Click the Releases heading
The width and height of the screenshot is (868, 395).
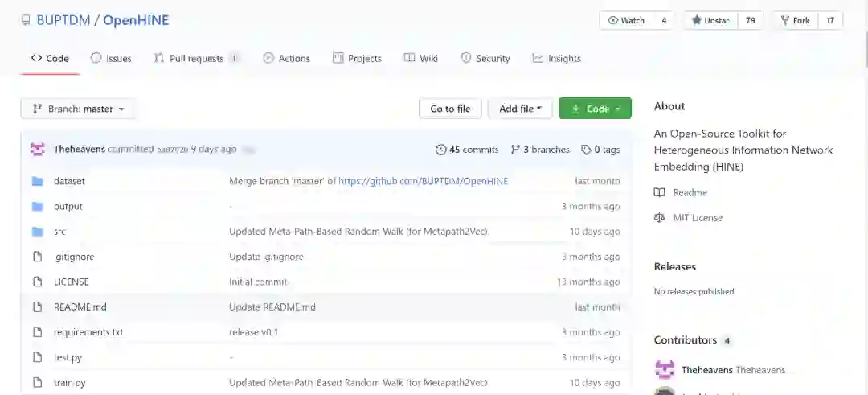[x=675, y=266]
